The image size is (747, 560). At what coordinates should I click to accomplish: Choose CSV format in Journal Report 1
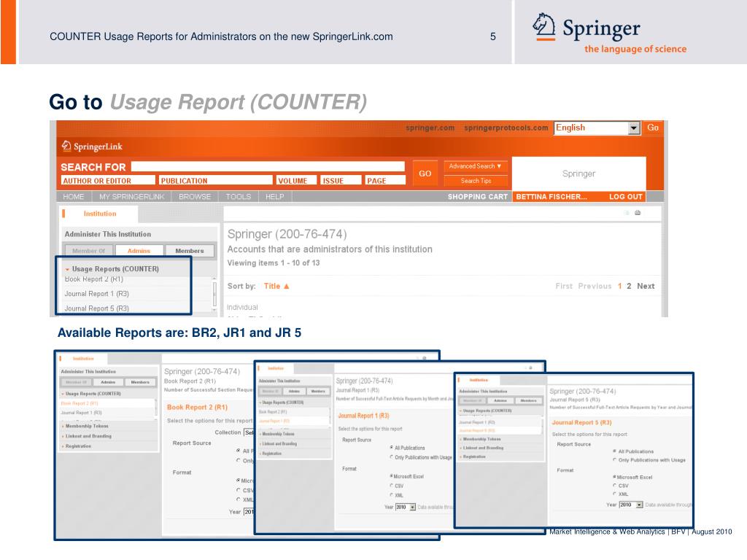(x=392, y=486)
